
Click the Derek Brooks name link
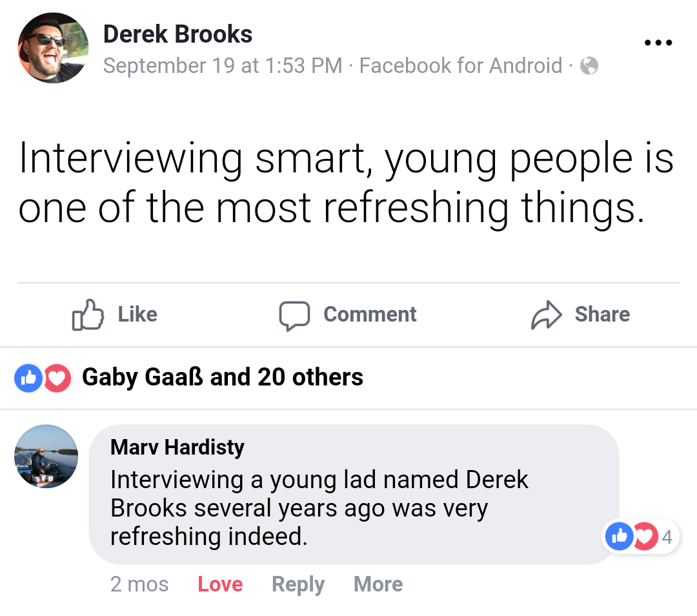(177, 34)
